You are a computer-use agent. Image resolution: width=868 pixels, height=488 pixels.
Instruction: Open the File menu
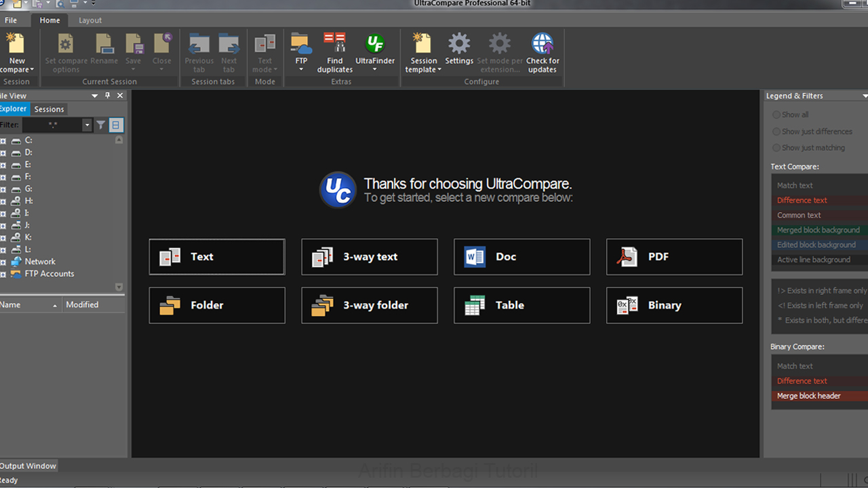(x=11, y=20)
